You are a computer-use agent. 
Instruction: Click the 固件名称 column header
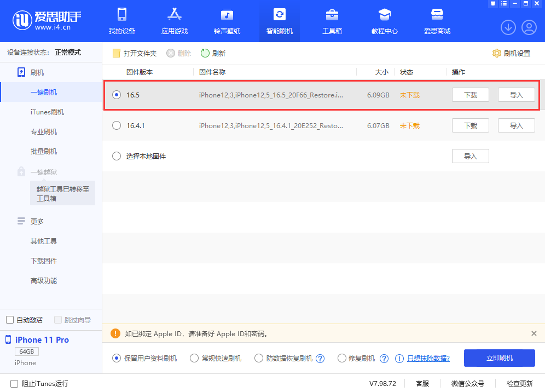(x=212, y=72)
